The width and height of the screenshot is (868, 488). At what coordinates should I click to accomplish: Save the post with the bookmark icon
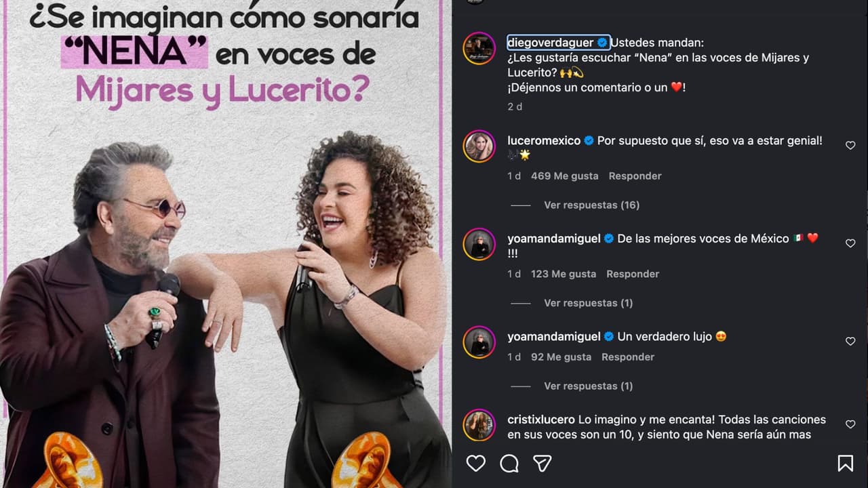[x=845, y=463]
